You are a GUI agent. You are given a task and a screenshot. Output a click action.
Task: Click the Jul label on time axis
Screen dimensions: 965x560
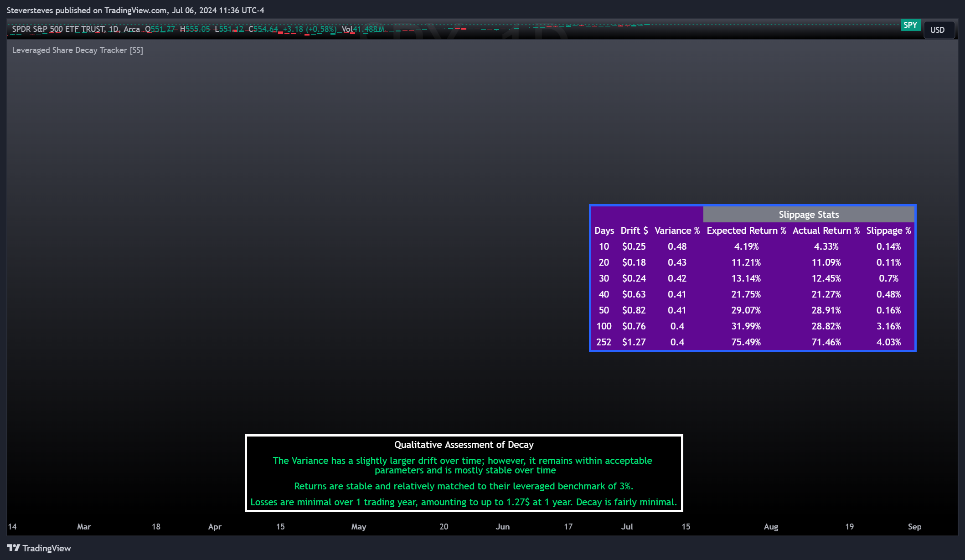coord(627,527)
